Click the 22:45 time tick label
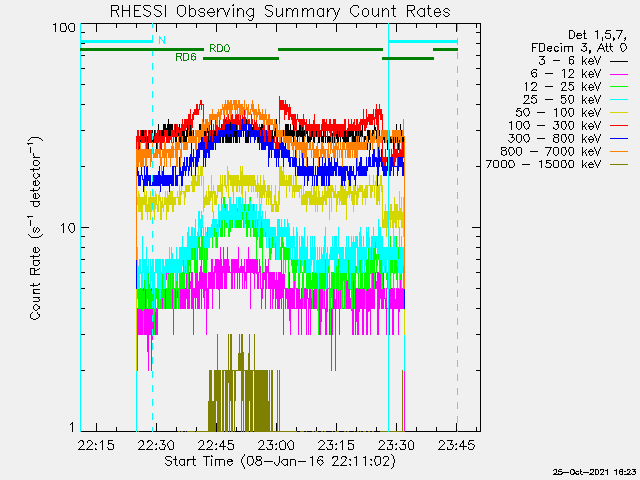 click(x=216, y=444)
